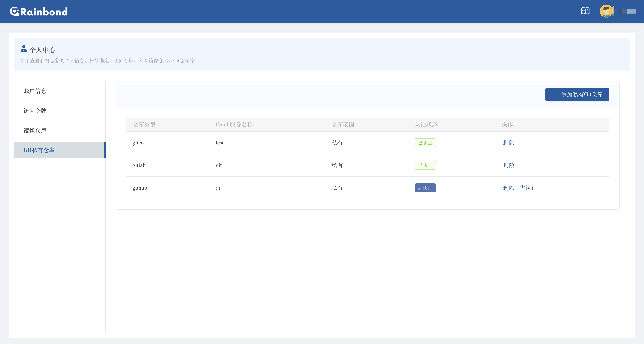The width and height of the screenshot is (644, 344).
Task: Select Git私有仓库 menu item
Action: [59, 150]
